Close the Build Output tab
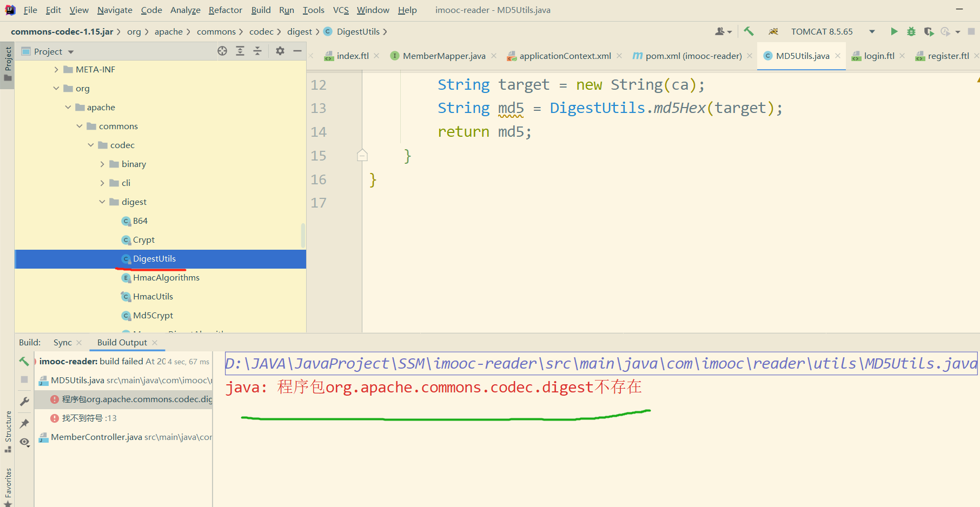Viewport: 980px width, 507px height. 155,342
